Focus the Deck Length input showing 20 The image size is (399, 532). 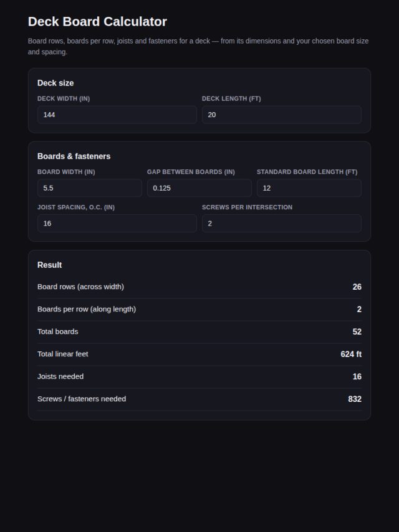(282, 115)
